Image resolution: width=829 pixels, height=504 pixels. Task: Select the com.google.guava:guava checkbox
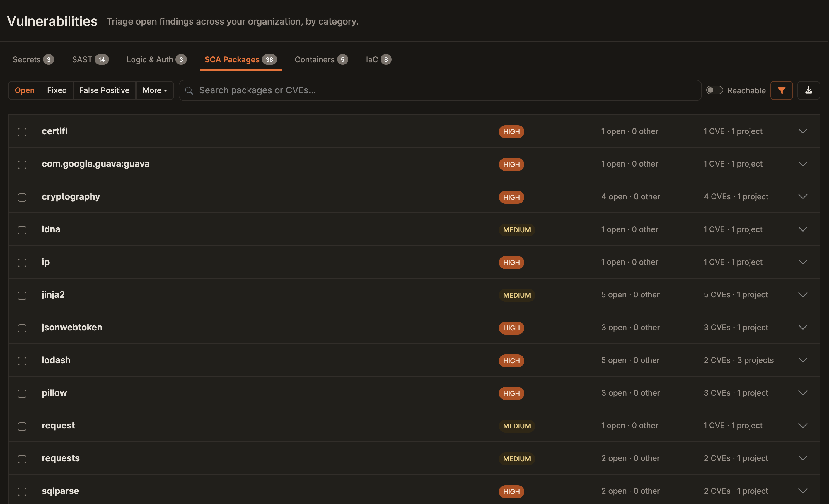[22, 164]
